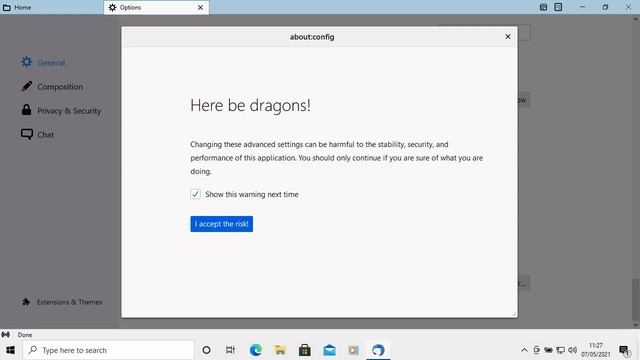This screenshot has width=640, height=360.
Task: Click the network icon in tray
Action: point(561,350)
